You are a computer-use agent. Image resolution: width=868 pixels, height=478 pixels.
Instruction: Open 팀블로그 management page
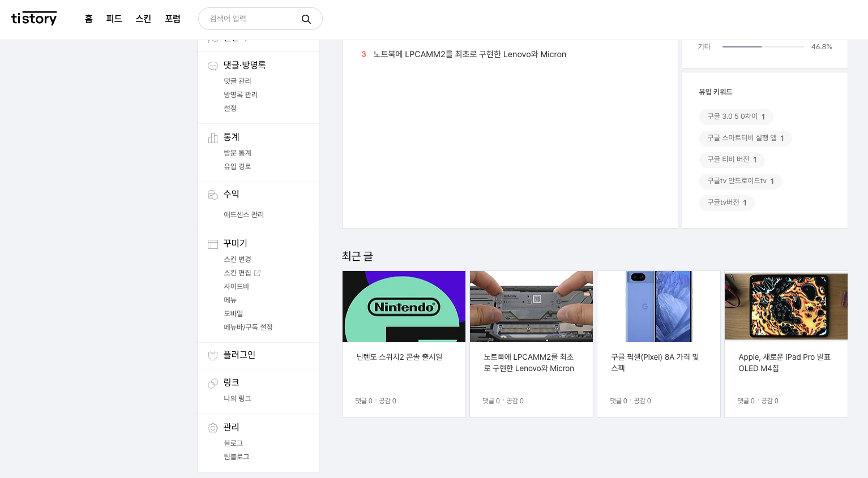click(x=237, y=457)
